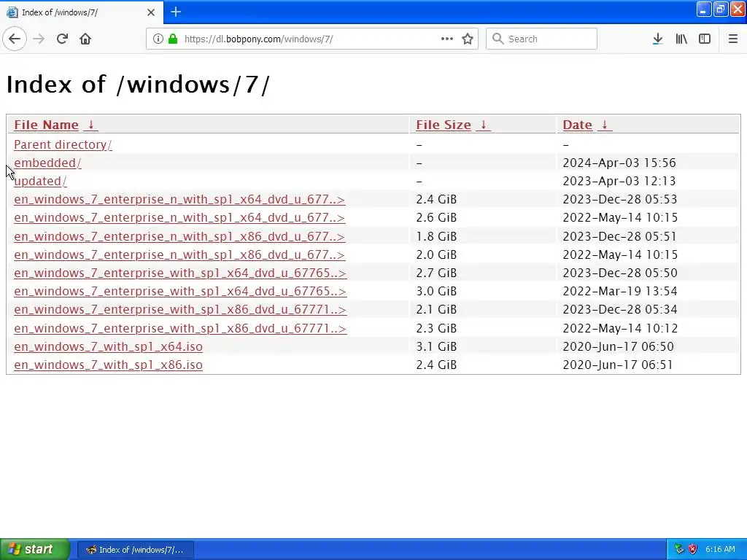Sort by the File Name column header
Viewport: 747px width, 560px height.
[x=46, y=125]
